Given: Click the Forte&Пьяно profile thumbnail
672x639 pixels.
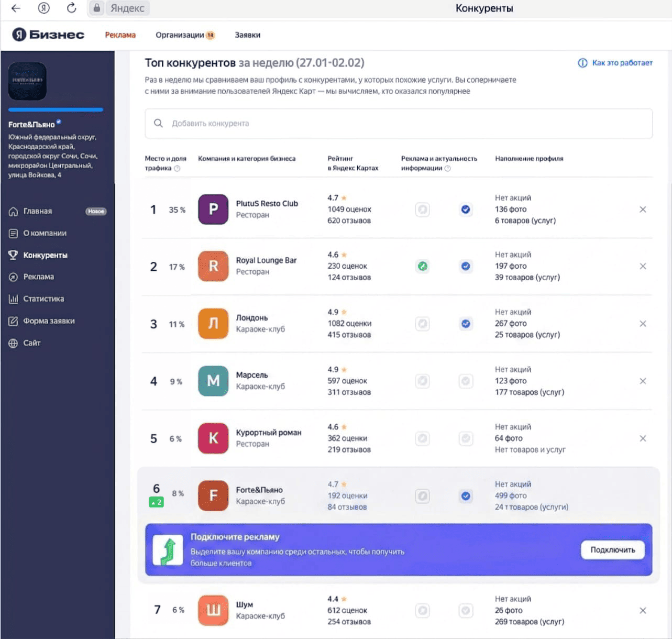Looking at the screenshot, I should pos(27,81).
